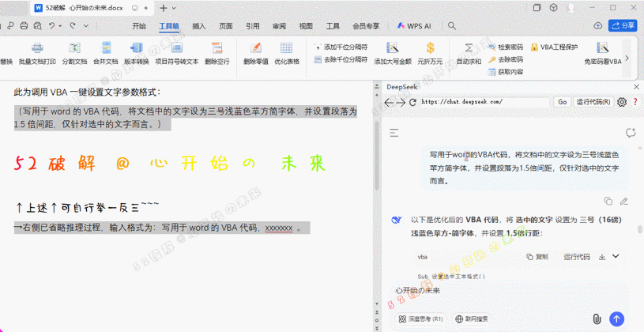The width and height of the screenshot is (644, 332).
Task: Open the undo history dropdown arrow
Action: tap(60, 26)
